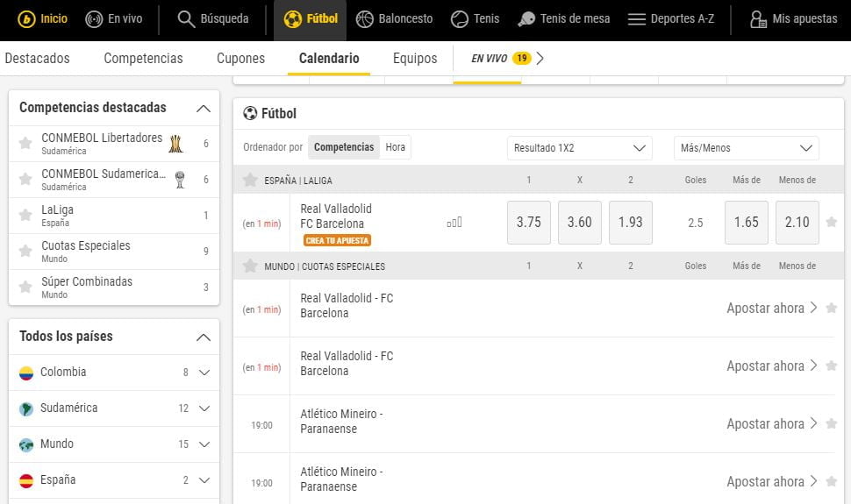Switch to the Equipos tab
The height and width of the screenshot is (504, 851).
click(x=415, y=58)
